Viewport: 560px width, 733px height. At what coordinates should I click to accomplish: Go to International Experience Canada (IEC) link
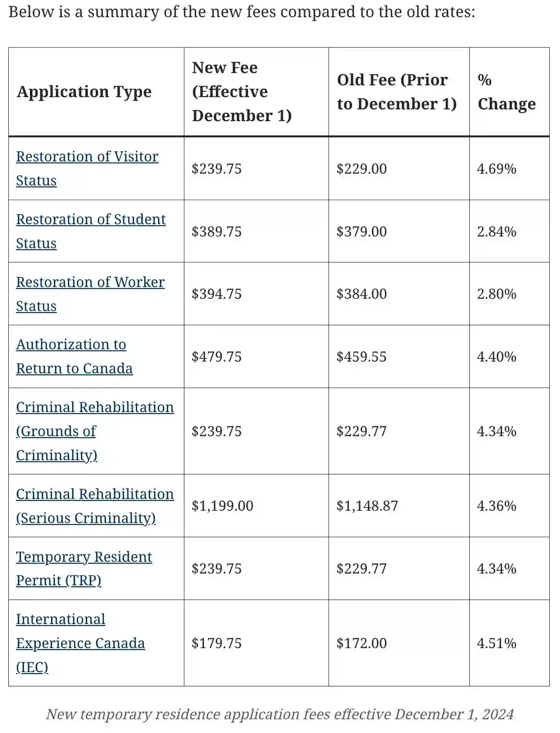[x=61, y=620]
